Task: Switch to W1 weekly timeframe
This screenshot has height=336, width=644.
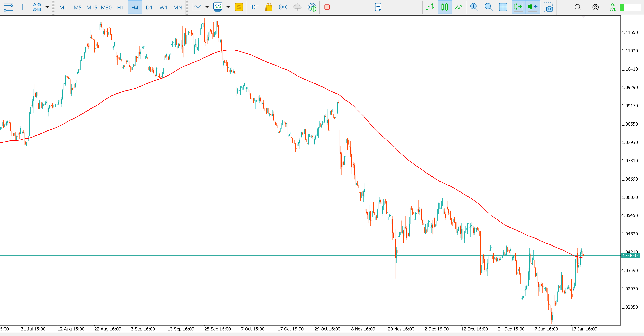Action: [163, 7]
